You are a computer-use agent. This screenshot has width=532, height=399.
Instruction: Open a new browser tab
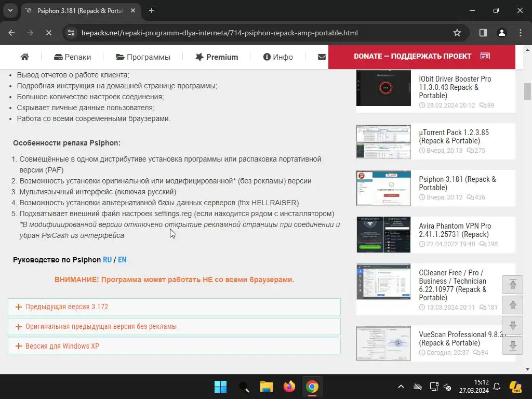tap(152, 10)
